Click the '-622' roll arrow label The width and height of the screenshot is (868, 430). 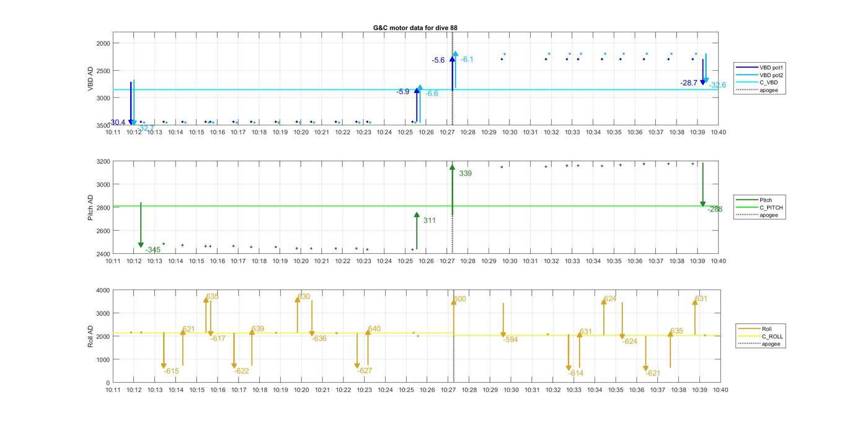[x=242, y=371]
